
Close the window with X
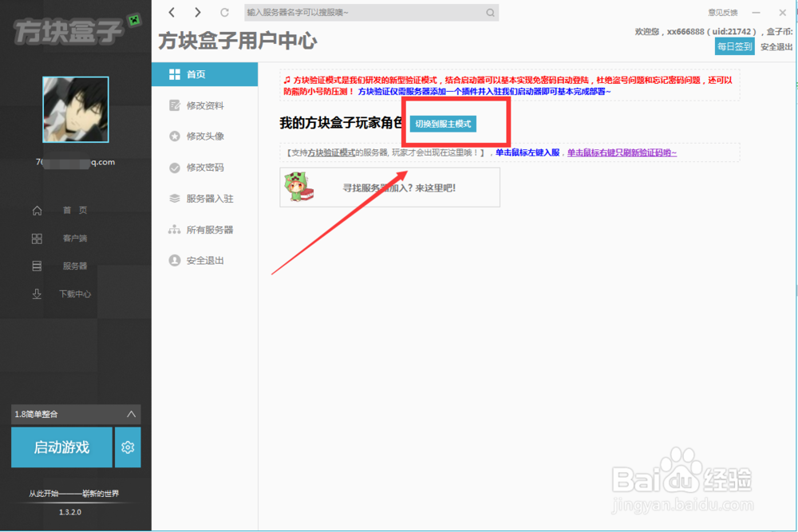pyautogui.click(x=783, y=13)
